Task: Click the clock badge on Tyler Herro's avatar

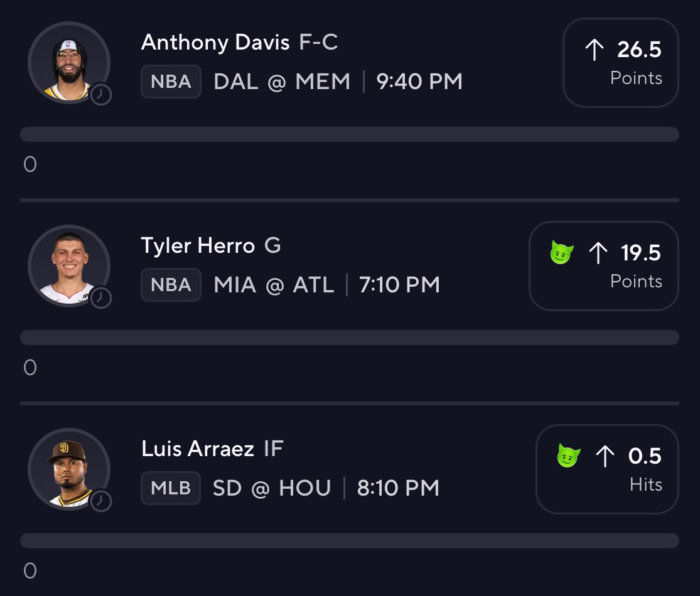Action: point(101,298)
